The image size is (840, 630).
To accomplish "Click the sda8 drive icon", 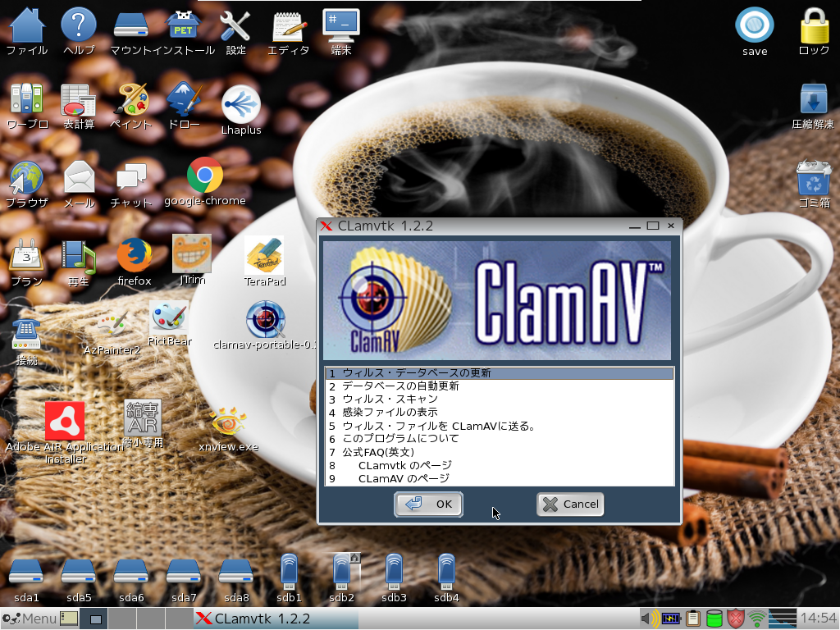I will 236,572.
